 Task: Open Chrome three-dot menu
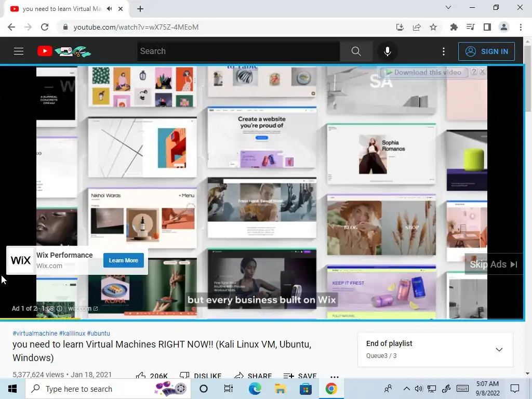click(521, 27)
